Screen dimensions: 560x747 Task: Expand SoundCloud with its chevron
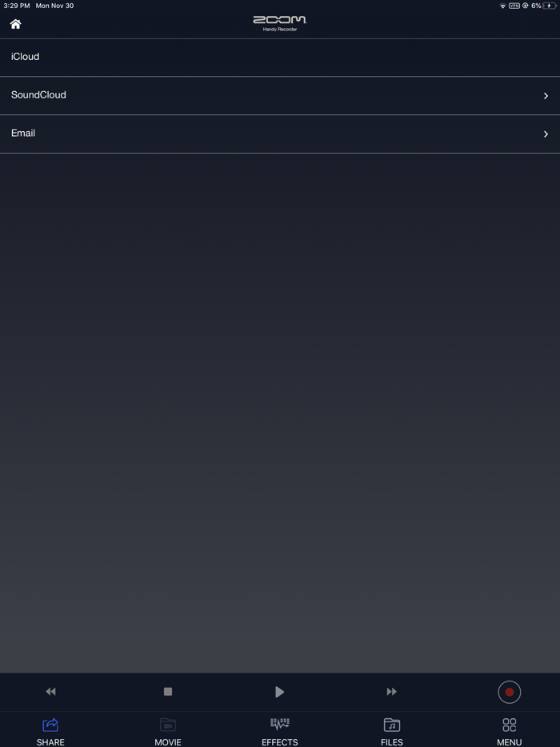[x=546, y=96]
